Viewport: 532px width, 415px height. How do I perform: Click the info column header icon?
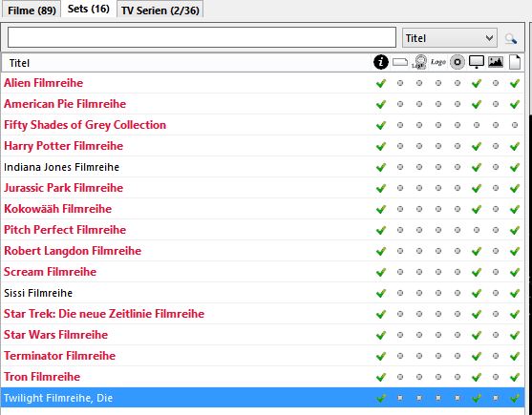click(x=381, y=62)
